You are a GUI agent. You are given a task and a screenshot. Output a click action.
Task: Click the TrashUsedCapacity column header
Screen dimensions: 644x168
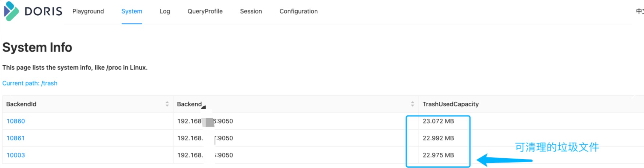(450, 104)
